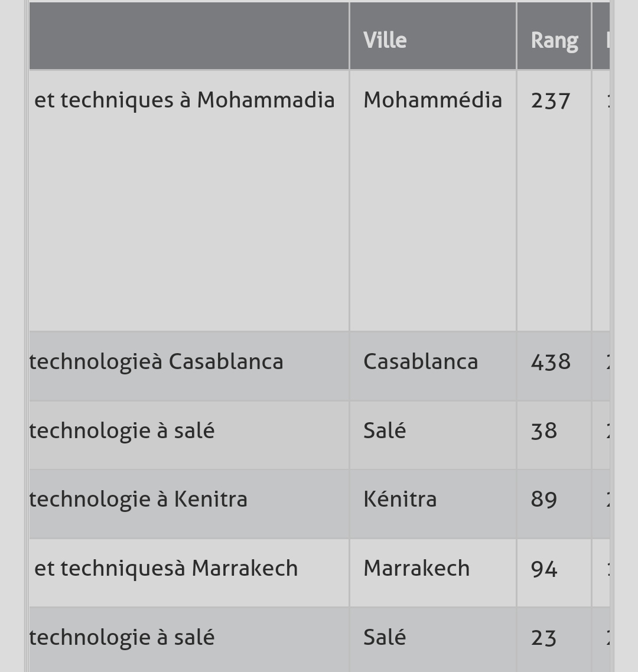Click the Rang column header
Viewport: 638px width, 672px height.
pos(554,40)
